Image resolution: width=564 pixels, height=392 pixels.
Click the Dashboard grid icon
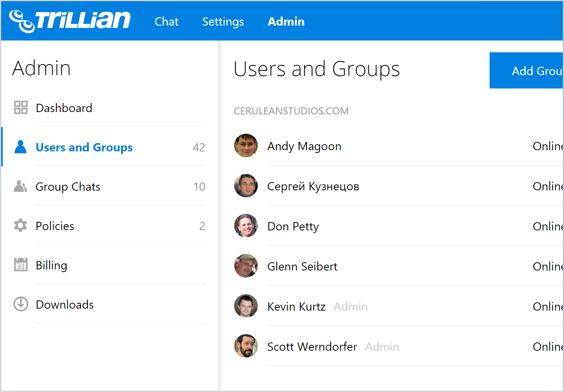[x=21, y=107]
